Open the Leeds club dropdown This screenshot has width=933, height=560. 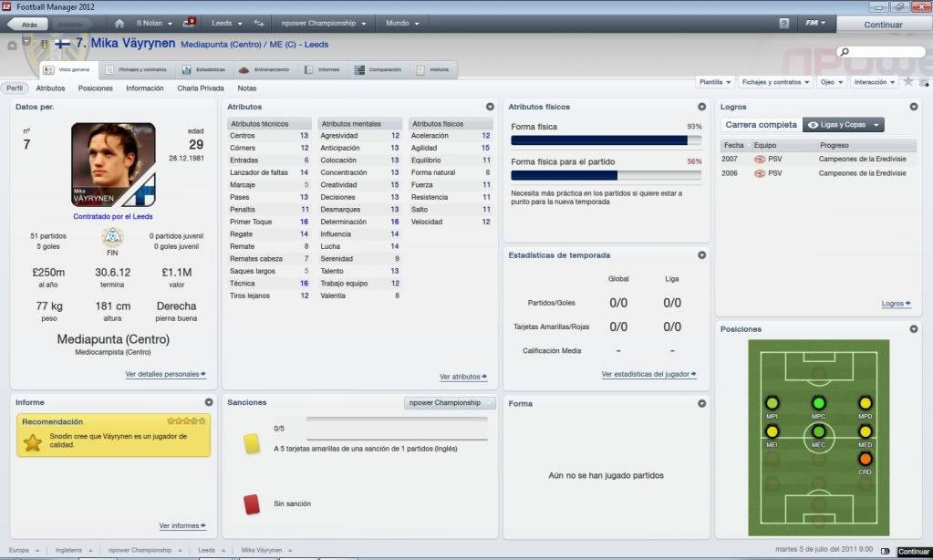pos(227,23)
